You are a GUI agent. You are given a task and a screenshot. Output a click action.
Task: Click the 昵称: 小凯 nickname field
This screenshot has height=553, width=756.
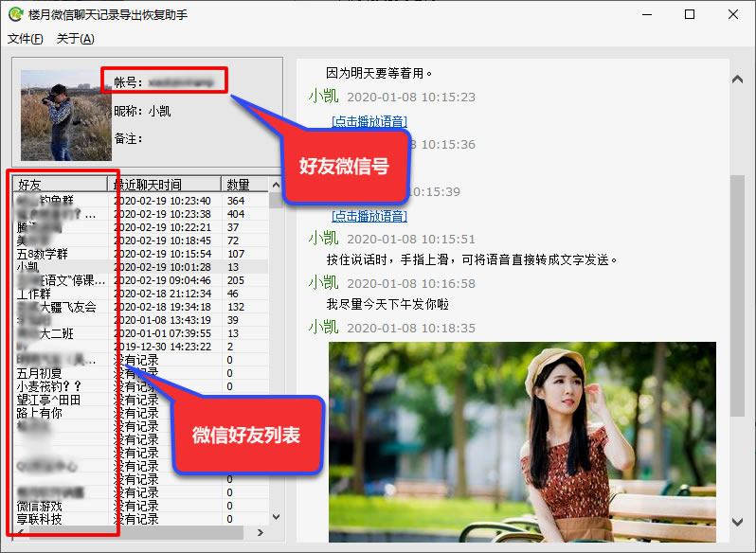142,112
